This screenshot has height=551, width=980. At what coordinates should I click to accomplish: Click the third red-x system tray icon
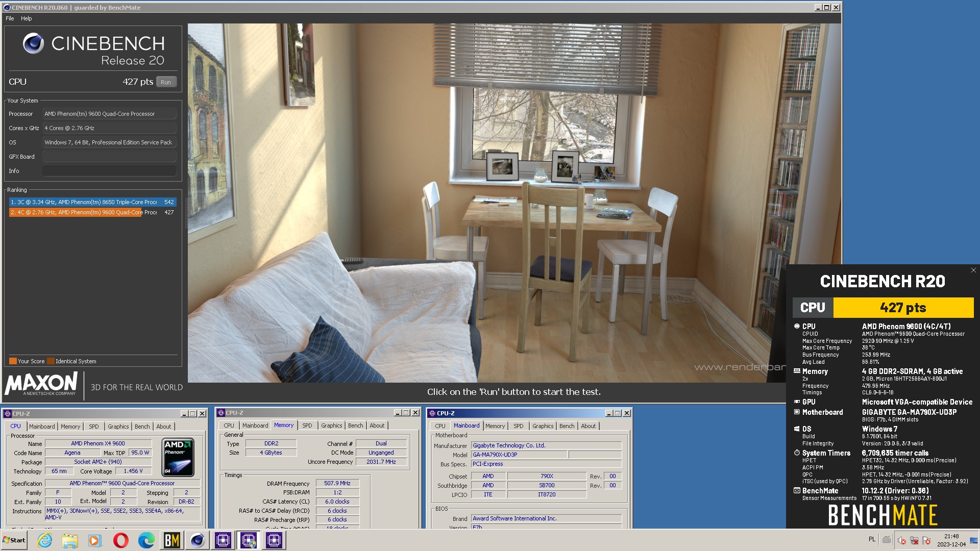tap(926, 540)
